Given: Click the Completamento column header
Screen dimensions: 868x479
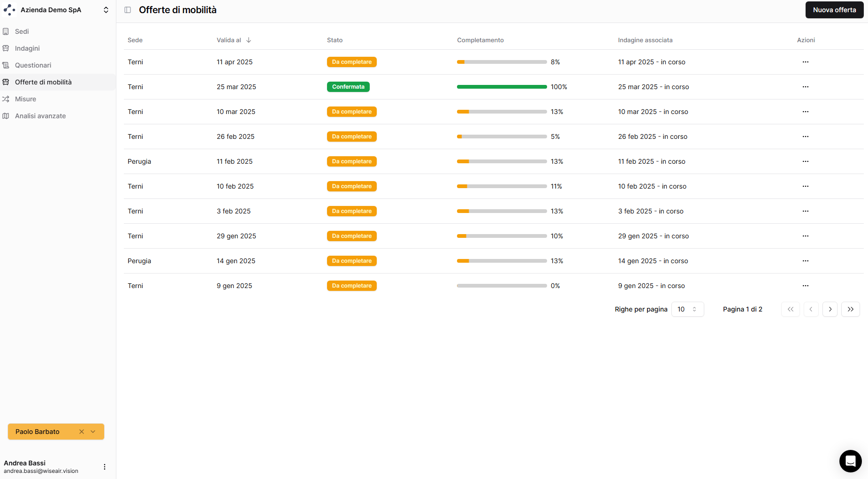Looking at the screenshot, I should (480, 40).
